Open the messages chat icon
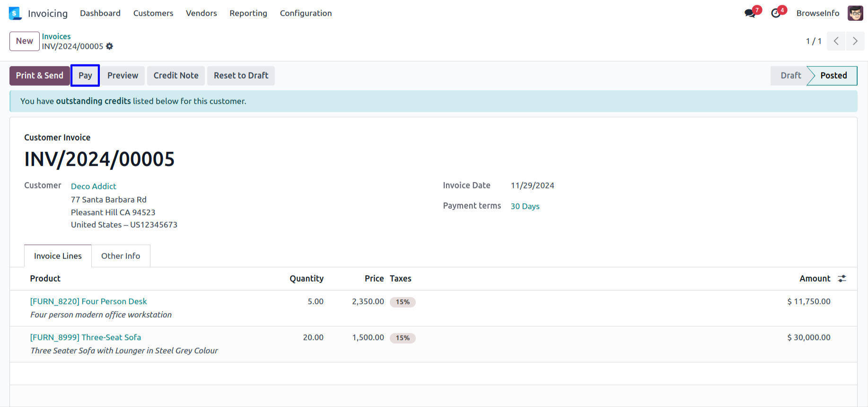This screenshot has width=868, height=407. pos(750,13)
